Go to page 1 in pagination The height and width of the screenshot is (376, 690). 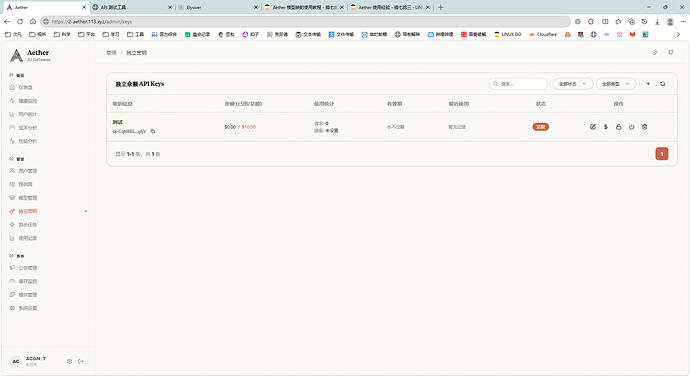coord(662,154)
